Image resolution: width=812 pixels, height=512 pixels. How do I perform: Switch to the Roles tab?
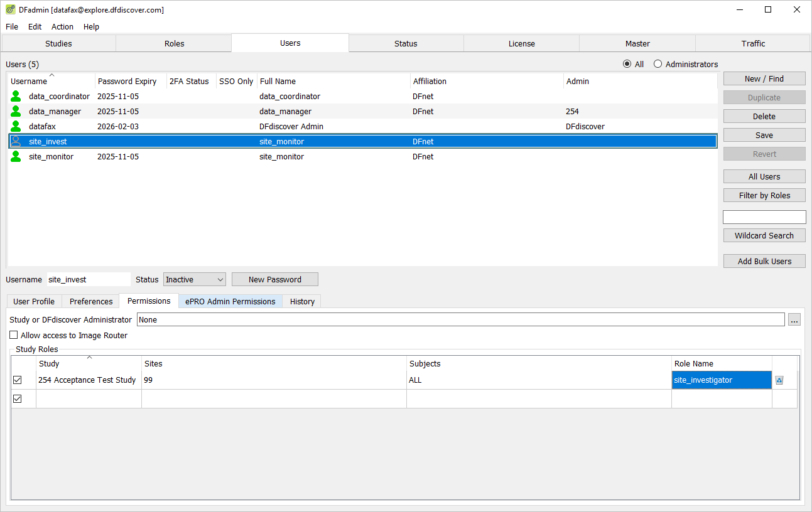pyautogui.click(x=174, y=43)
